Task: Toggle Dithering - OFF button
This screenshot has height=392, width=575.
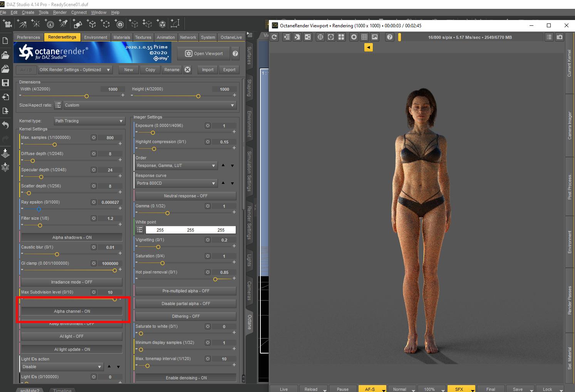Action: (x=186, y=316)
